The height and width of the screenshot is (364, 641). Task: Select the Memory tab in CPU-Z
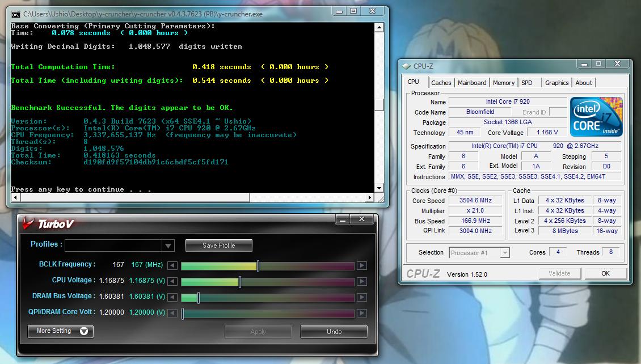pos(503,83)
